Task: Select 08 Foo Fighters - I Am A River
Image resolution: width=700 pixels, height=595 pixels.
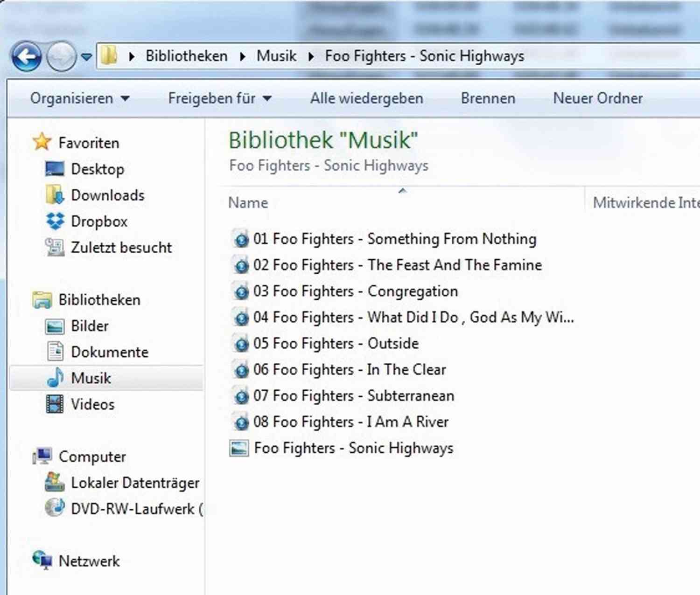Action: tap(351, 422)
